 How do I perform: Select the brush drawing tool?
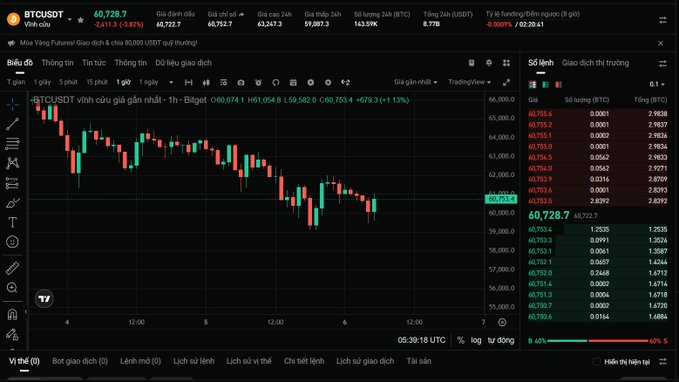point(13,203)
